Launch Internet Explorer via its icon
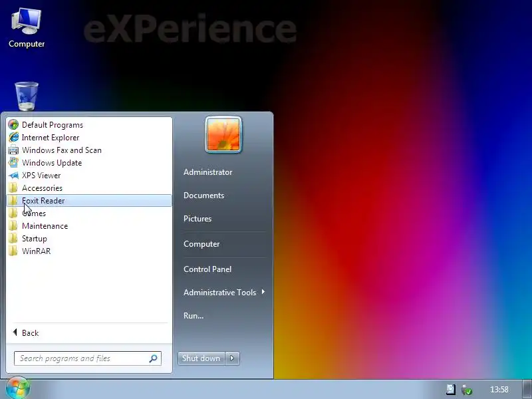This screenshot has height=399, width=532. point(13,138)
